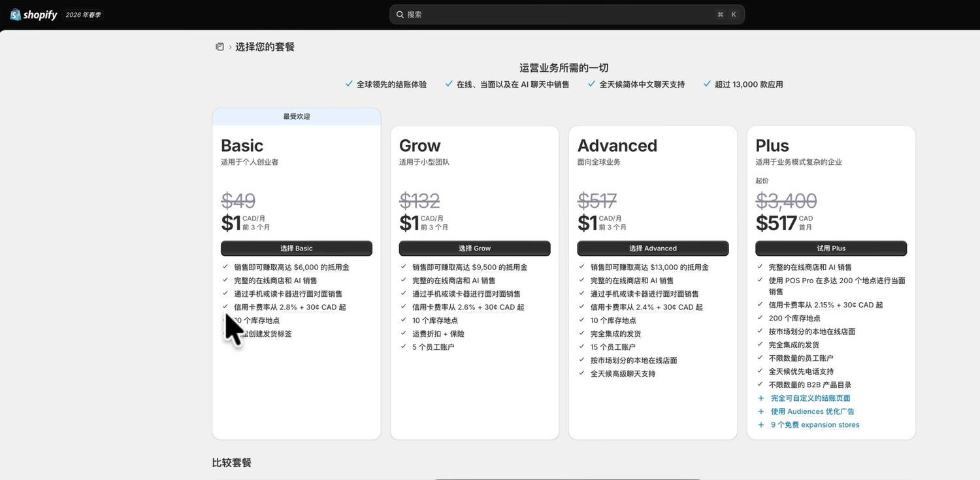Screen dimensions: 980x480
Task: Click 全球领先的结账体验 feature text
Action: [391, 84]
